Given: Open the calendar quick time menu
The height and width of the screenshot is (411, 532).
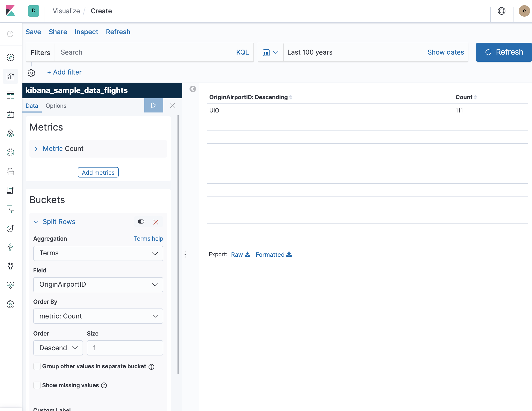Looking at the screenshot, I should coord(270,52).
